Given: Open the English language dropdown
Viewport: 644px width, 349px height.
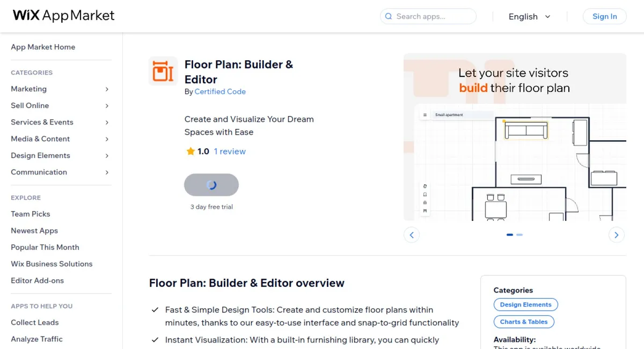Looking at the screenshot, I should click(530, 17).
